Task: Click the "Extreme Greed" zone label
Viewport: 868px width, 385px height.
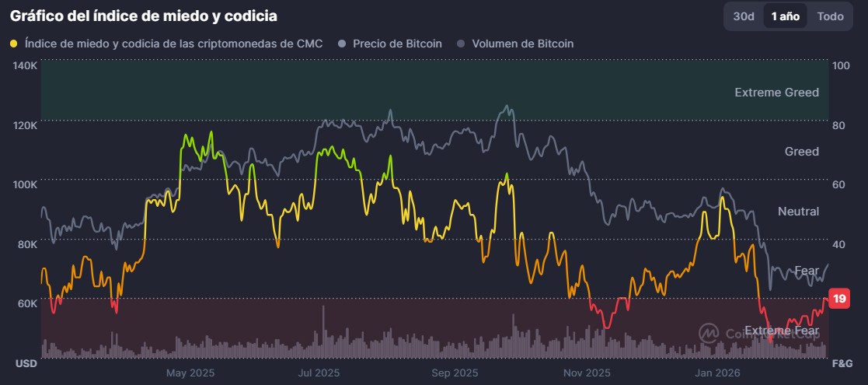Action: coord(776,93)
